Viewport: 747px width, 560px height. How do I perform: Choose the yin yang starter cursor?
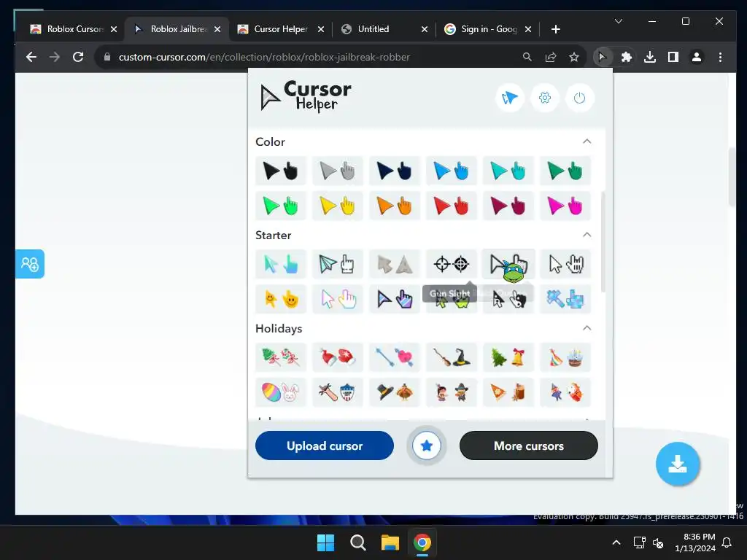tap(508, 300)
